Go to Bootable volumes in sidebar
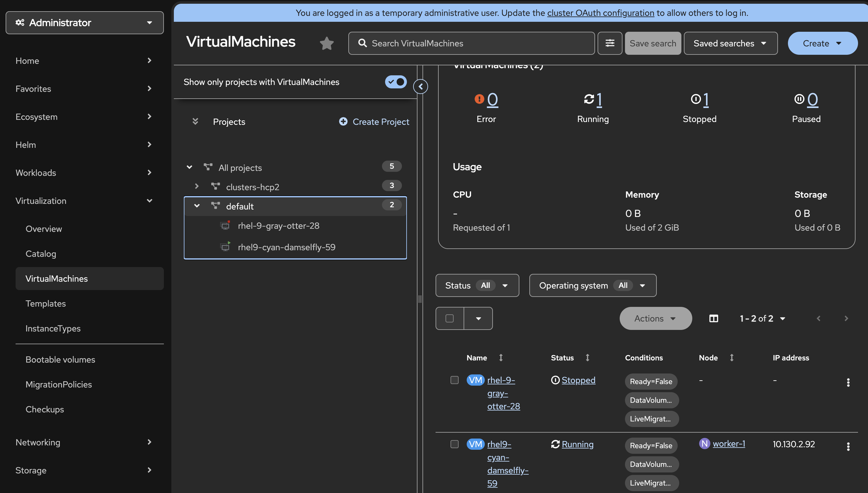 [60, 359]
